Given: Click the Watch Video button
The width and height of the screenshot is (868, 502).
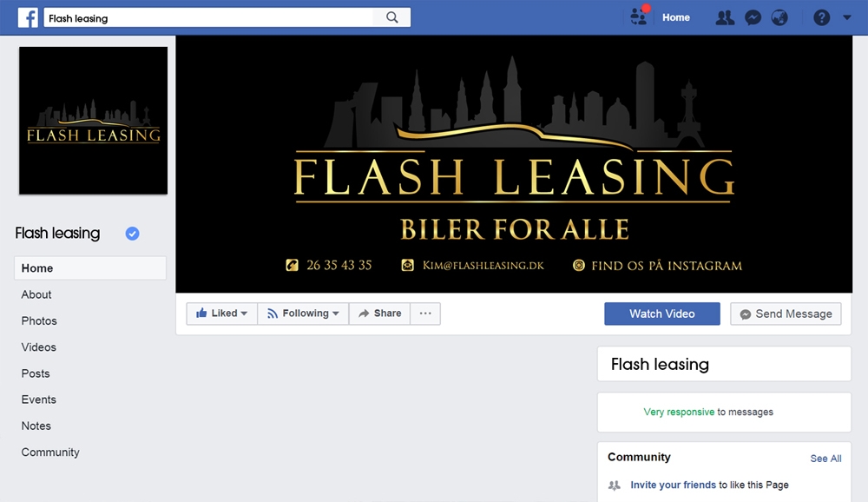Looking at the screenshot, I should coord(662,314).
